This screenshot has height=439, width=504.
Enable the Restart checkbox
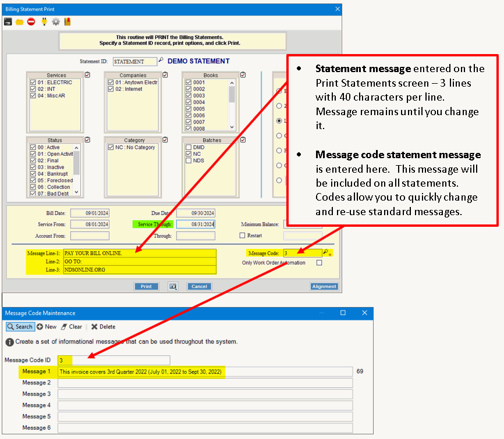243,235
